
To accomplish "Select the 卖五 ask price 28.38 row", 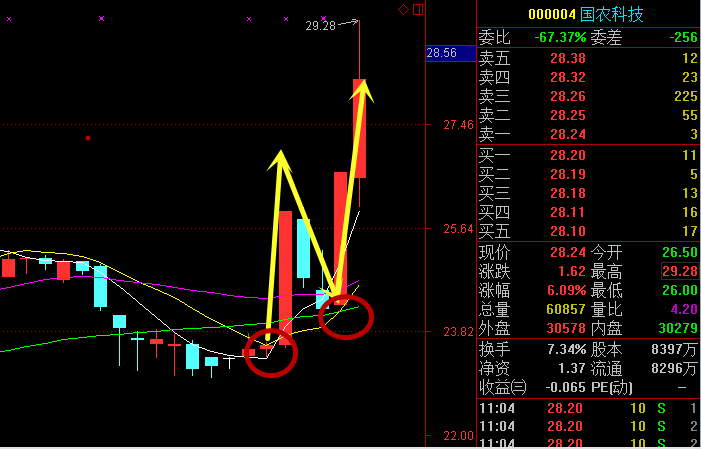I will coord(588,58).
